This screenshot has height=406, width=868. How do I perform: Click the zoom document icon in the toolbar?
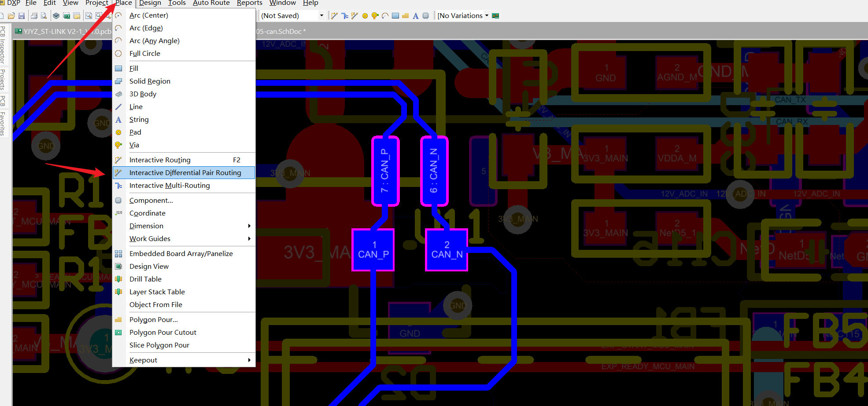(89, 16)
